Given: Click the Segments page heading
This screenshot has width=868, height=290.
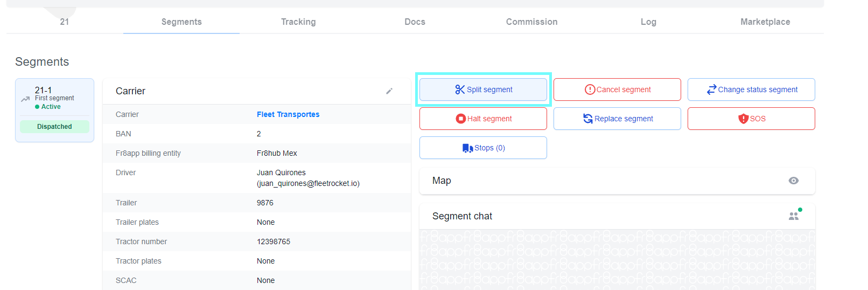Looking at the screenshot, I should pyautogui.click(x=42, y=61).
